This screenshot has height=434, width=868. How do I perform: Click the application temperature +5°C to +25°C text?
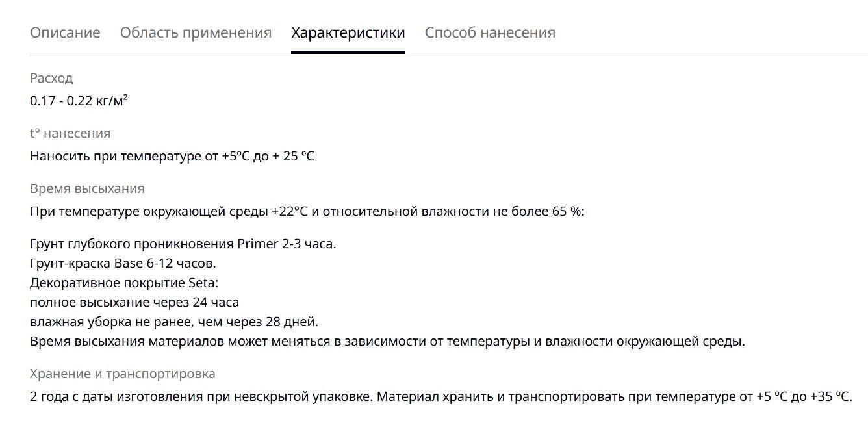point(172,156)
